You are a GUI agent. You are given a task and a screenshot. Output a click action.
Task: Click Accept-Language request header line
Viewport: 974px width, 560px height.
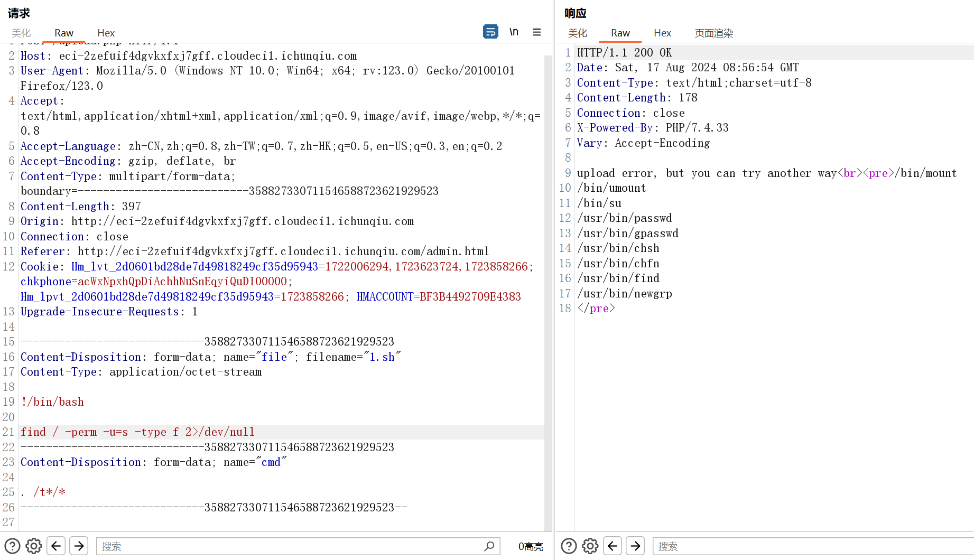pos(262,146)
